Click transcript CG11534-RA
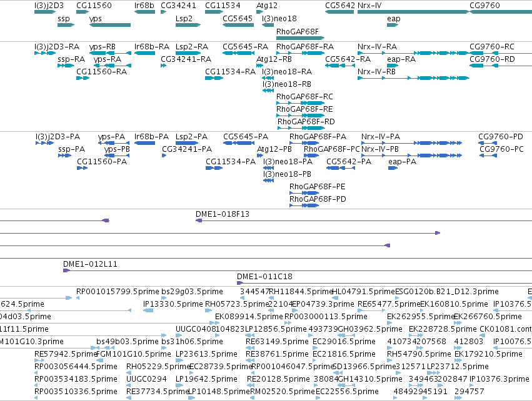This screenshot has width=532, height=401. tap(230, 72)
